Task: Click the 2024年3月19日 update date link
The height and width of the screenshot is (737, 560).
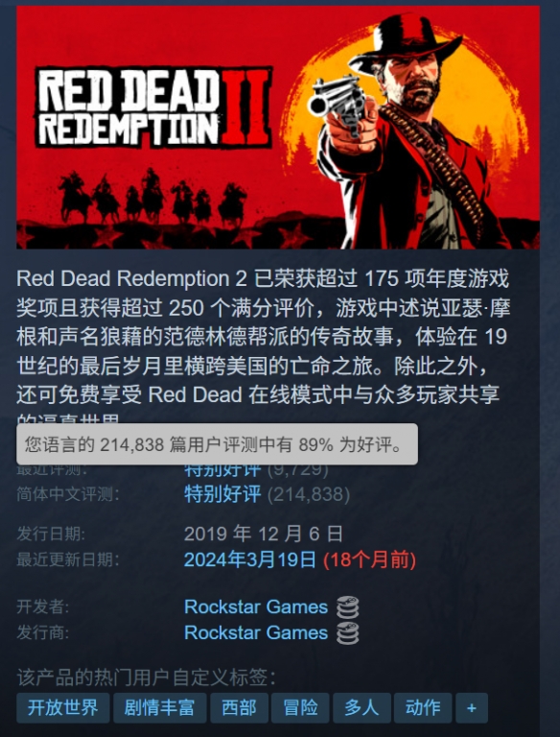Action: point(250,559)
